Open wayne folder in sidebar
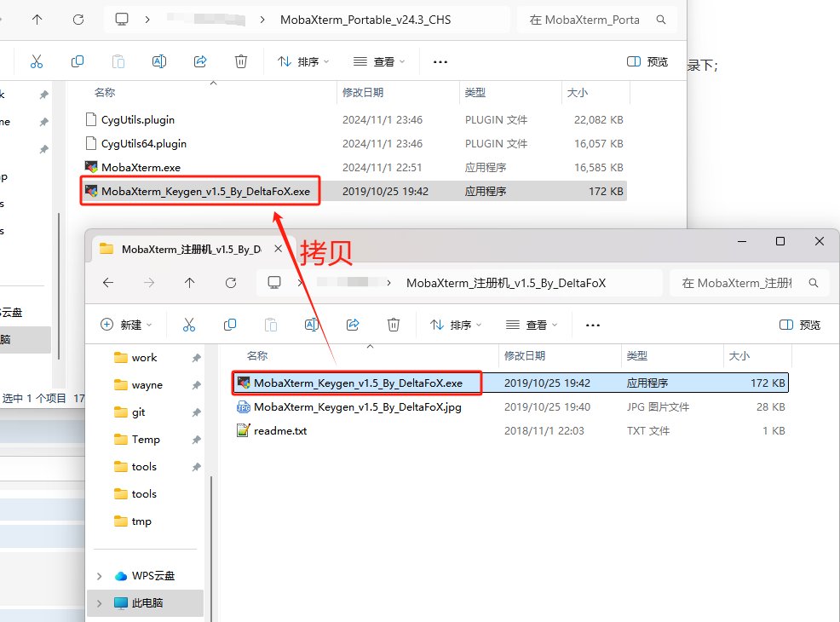 139,384
